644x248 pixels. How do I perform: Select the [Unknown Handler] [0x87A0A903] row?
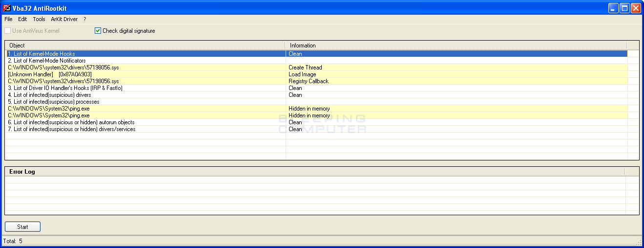[x=316, y=74]
